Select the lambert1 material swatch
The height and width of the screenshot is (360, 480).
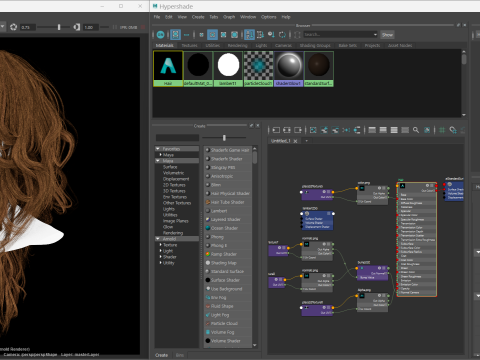228,69
